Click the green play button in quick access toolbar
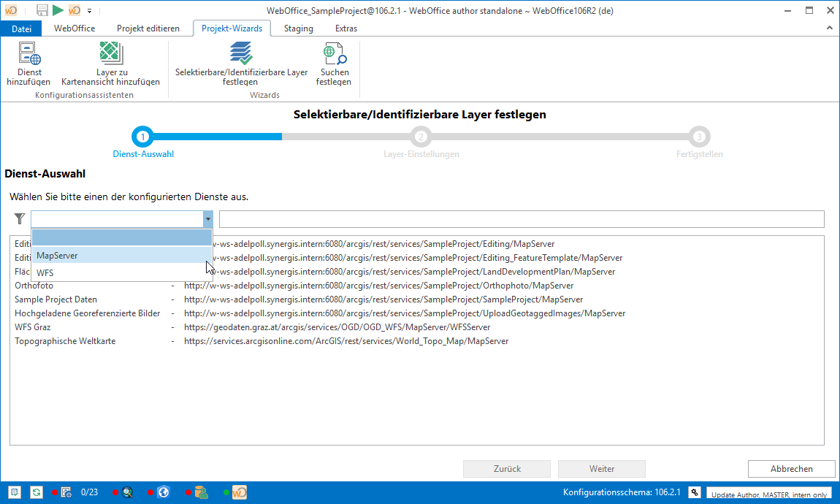 [58, 10]
